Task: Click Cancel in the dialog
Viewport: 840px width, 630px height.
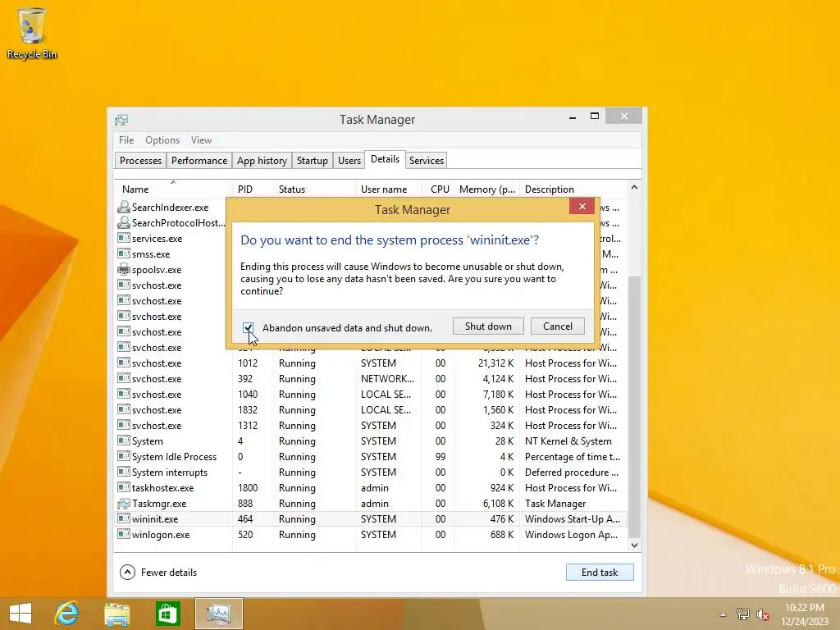Action: (558, 326)
